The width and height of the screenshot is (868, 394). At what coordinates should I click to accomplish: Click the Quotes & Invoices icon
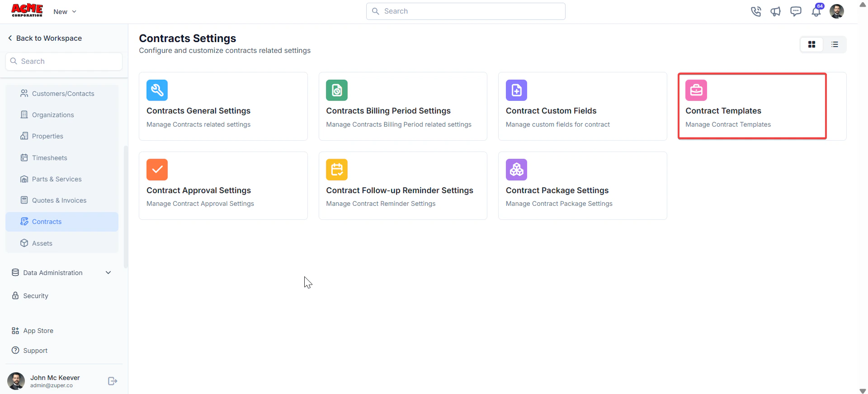(x=24, y=200)
